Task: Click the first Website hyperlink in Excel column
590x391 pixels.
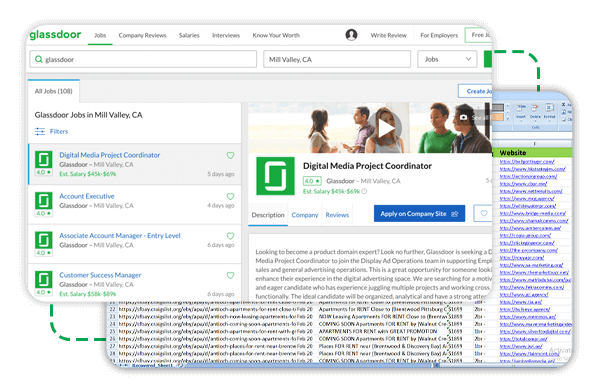Action: tap(527, 161)
